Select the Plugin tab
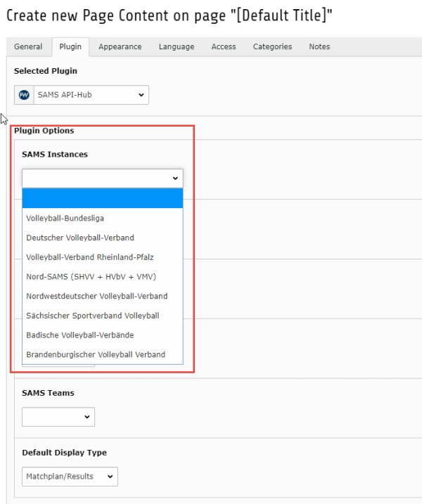The height and width of the screenshot is (504, 422). (x=70, y=46)
